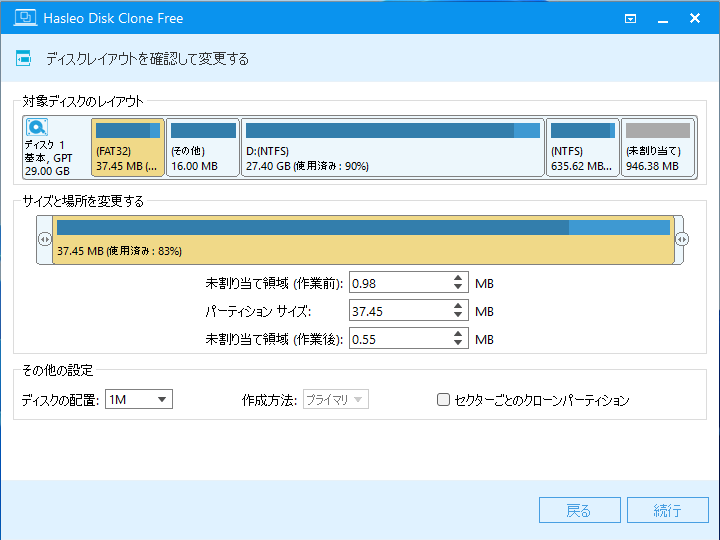The width and height of the screenshot is (720, 540).
Task: Enable セクターごとのクローンパーティション checkbox
Action: (443, 399)
